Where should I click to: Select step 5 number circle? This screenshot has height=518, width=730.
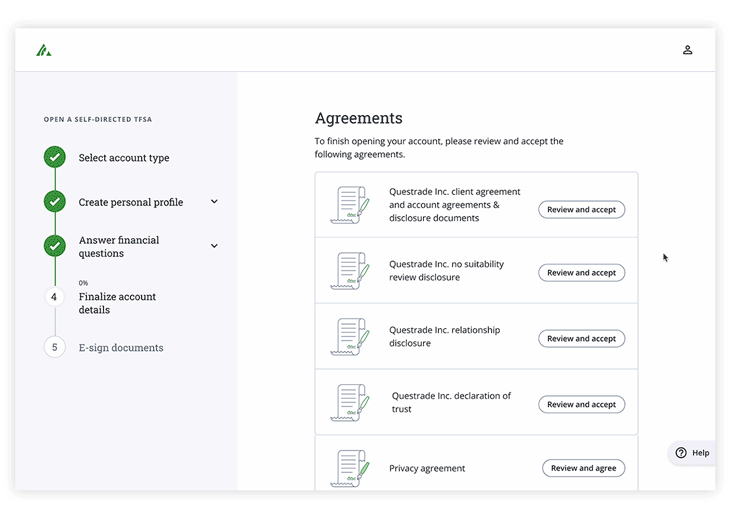(54, 347)
